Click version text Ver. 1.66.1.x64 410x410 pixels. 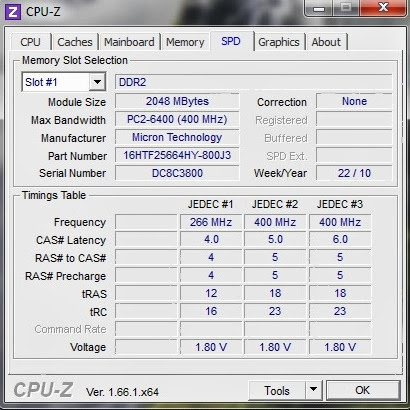tap(122, 392)
